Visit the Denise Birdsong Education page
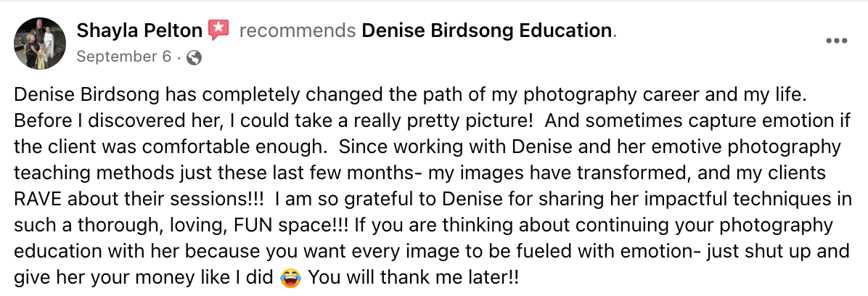Image resolution: width=868 pixels, height=296 pixels. coord(487,31)
